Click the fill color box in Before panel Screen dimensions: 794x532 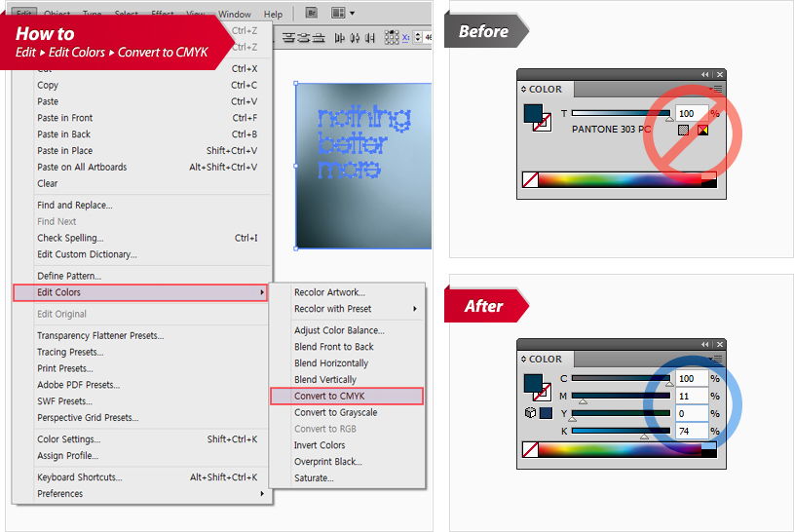(x=532, y=114)
